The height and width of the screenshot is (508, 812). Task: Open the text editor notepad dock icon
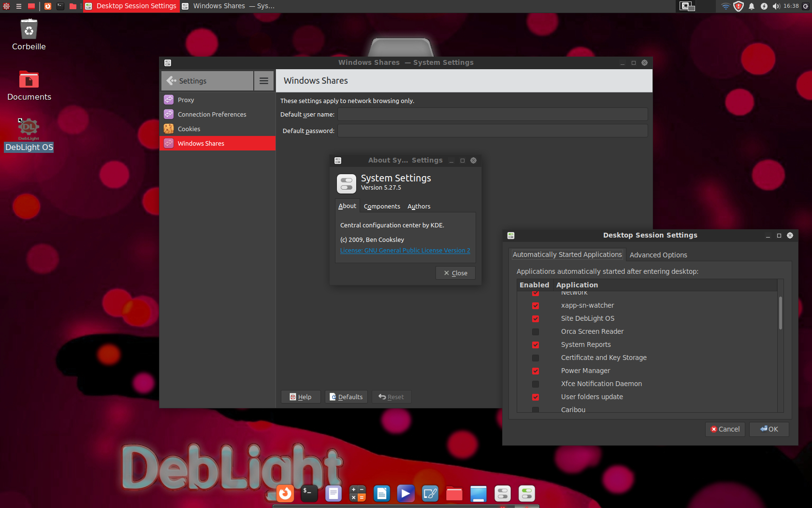[x=333, y=493]
